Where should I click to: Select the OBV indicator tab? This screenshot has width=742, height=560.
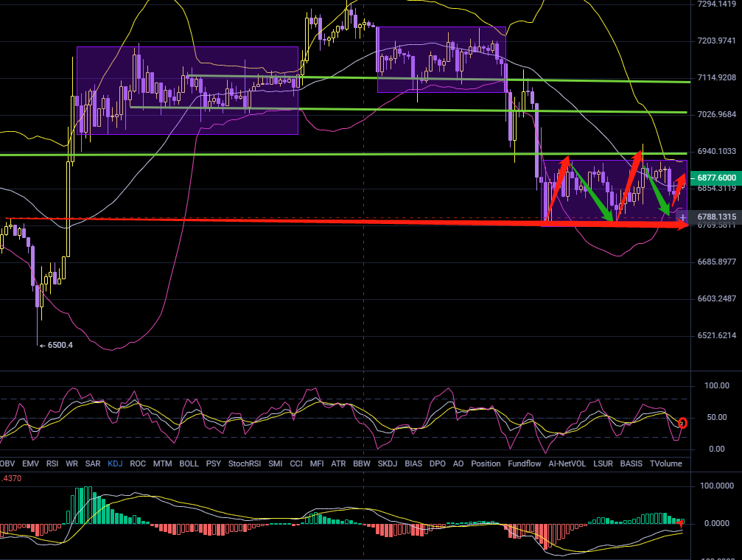tap(7, 463)
